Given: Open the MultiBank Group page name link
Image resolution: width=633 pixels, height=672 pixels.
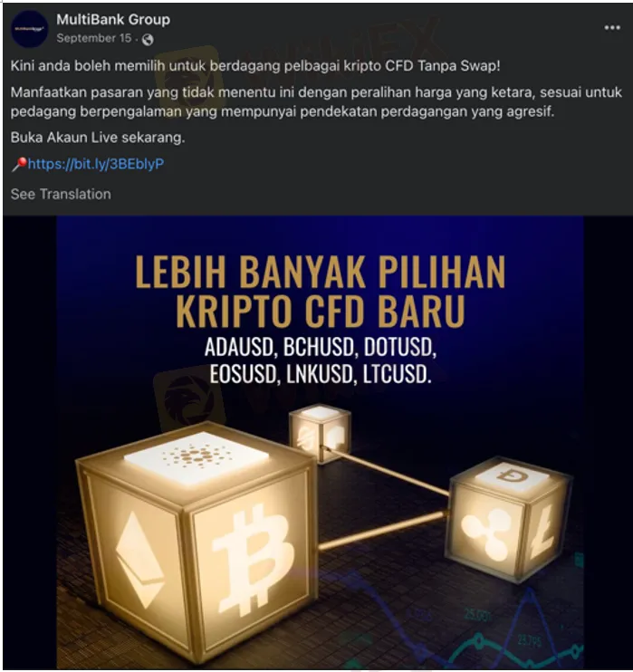Looking at the screenshot, I should click(x=113, y=19).
